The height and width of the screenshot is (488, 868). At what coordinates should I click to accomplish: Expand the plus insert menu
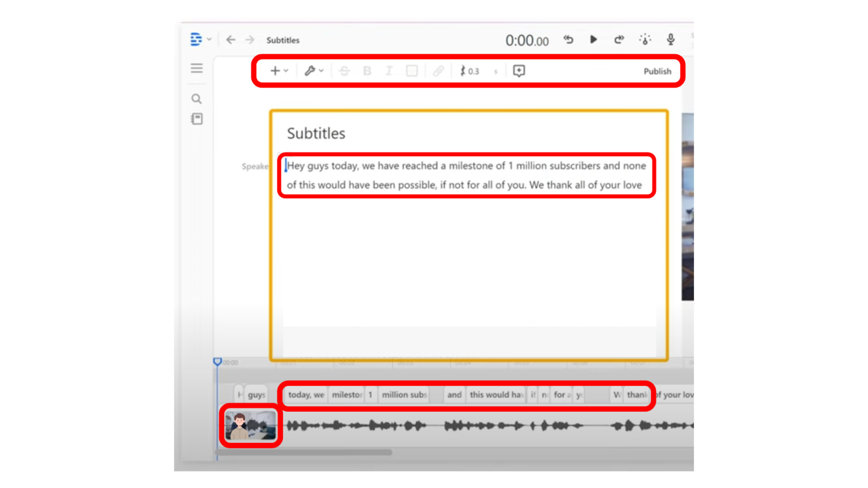pyautogui.click(x=275, y=71)
